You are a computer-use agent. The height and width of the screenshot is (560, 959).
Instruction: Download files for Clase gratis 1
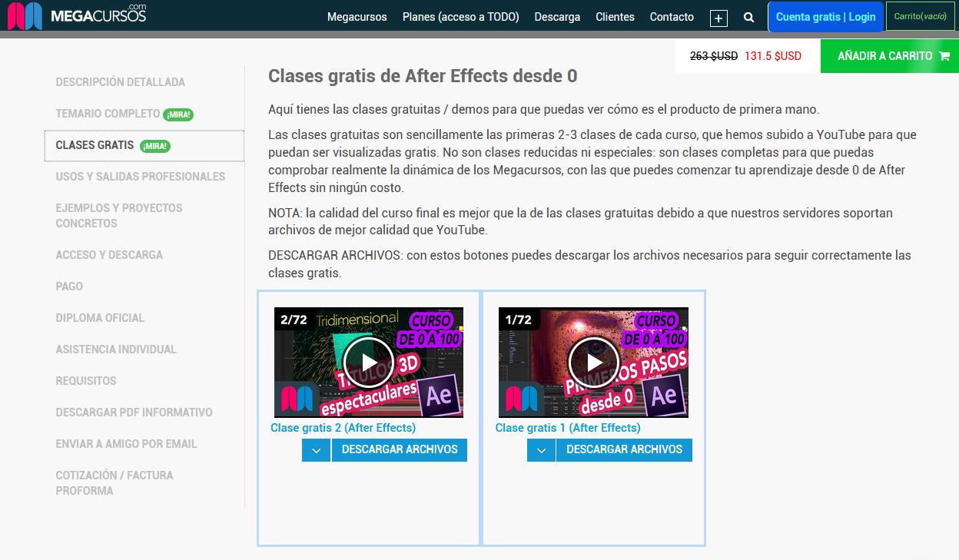[x=624, y=450]
